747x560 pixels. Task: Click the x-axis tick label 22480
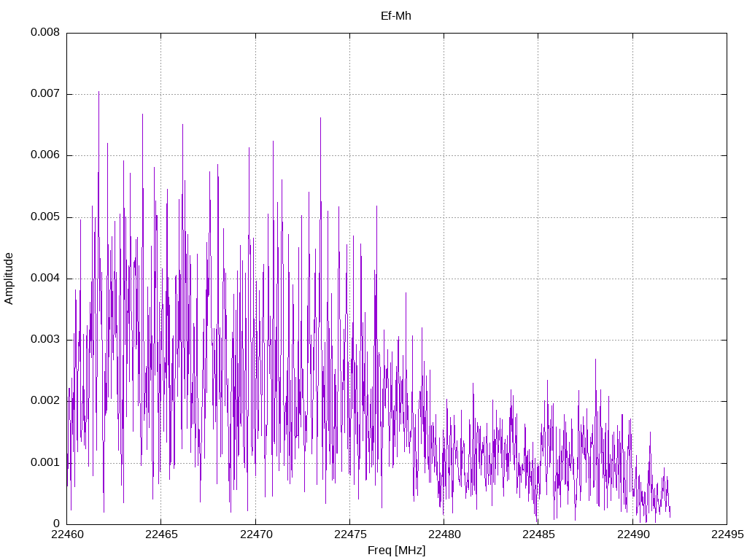(x=444, y=534)
